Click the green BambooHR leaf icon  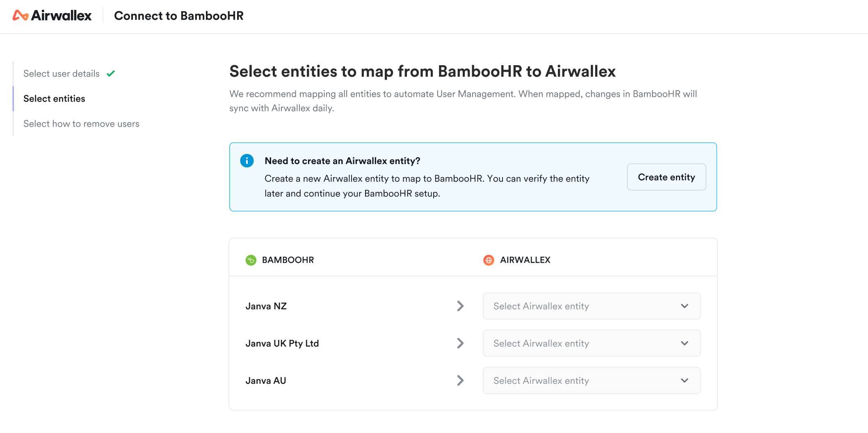tap(251, 260)
